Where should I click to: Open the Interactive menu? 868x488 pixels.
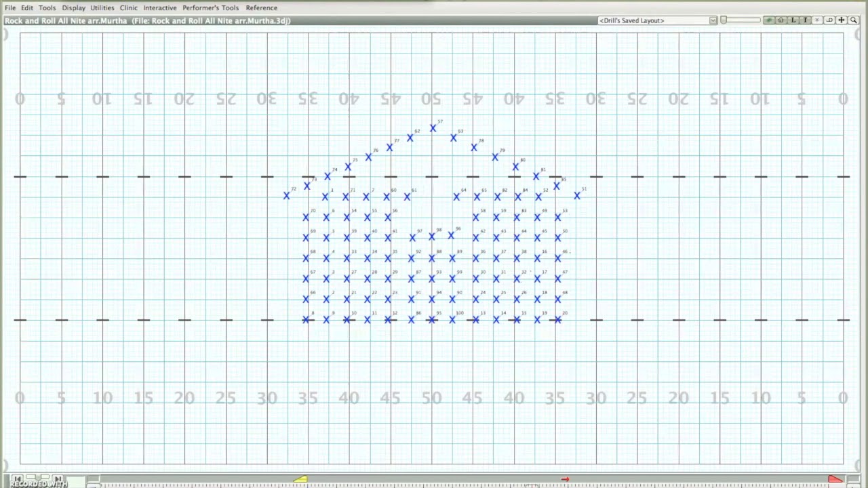160,7
